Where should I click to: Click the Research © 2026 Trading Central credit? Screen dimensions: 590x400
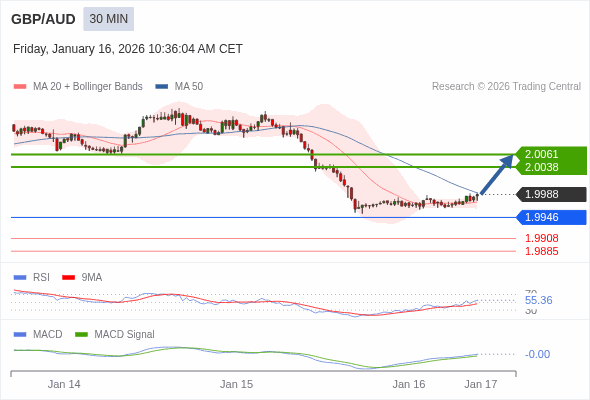tap(506, 87)
